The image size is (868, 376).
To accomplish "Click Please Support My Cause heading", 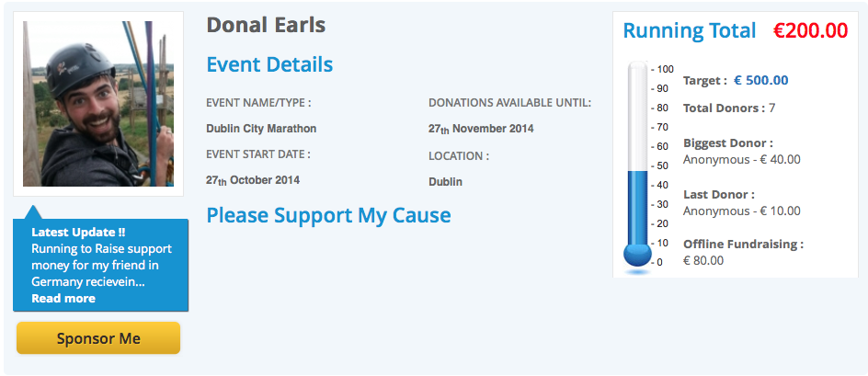I will [x=328, y=215].
